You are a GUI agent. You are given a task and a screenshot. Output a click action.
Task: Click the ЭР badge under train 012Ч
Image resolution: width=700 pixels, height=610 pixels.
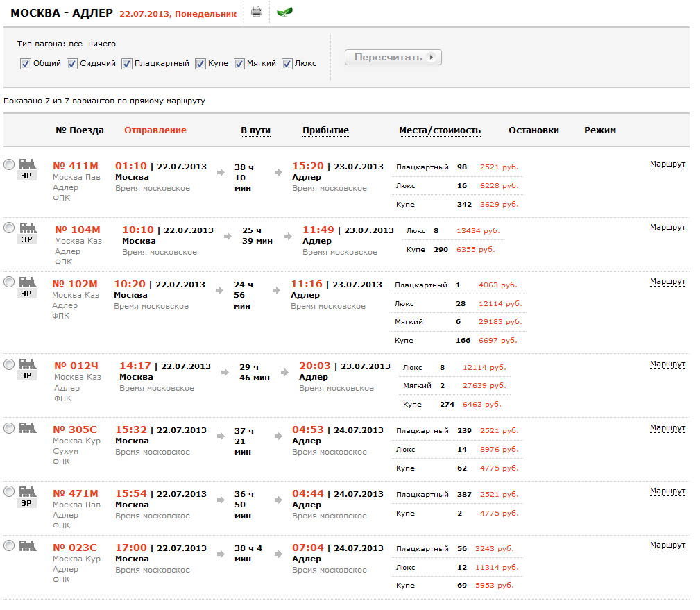point(26,375)
